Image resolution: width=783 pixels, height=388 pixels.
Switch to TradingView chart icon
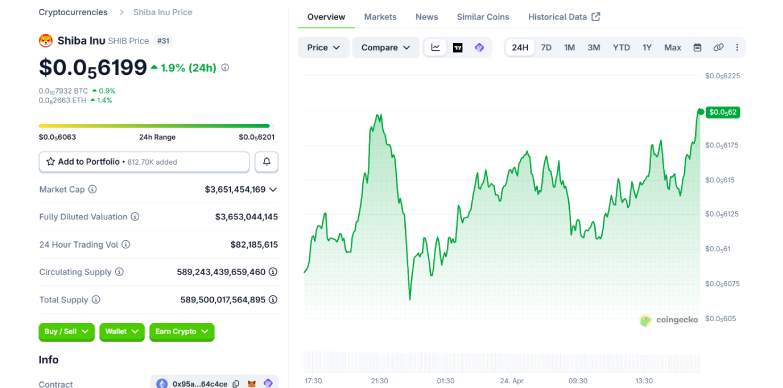457,47
